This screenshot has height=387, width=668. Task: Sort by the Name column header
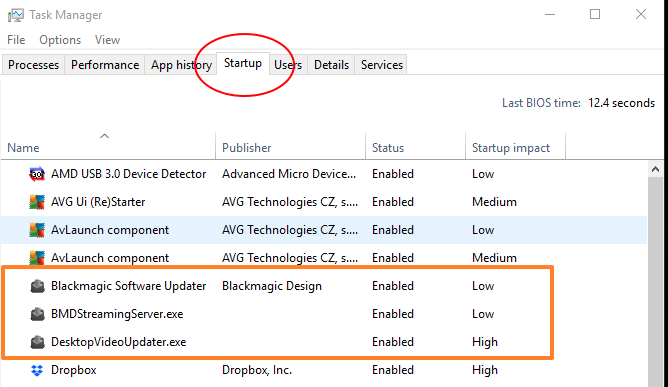(x=108, y=146)
